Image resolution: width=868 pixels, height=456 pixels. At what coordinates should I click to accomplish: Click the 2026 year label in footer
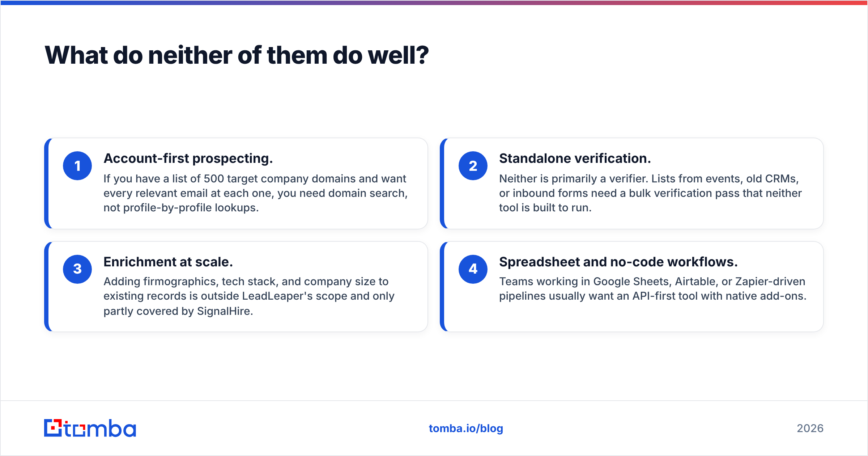pos(810,428)
